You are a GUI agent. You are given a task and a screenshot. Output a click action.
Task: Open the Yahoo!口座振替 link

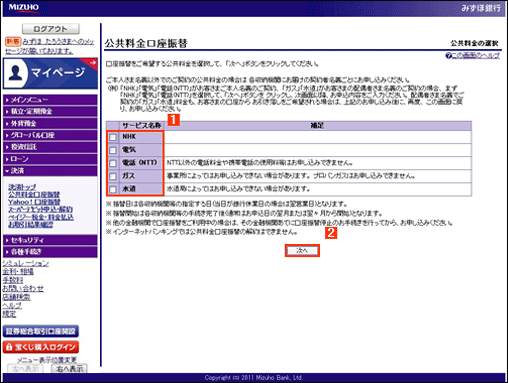click(x=34, y=202)
